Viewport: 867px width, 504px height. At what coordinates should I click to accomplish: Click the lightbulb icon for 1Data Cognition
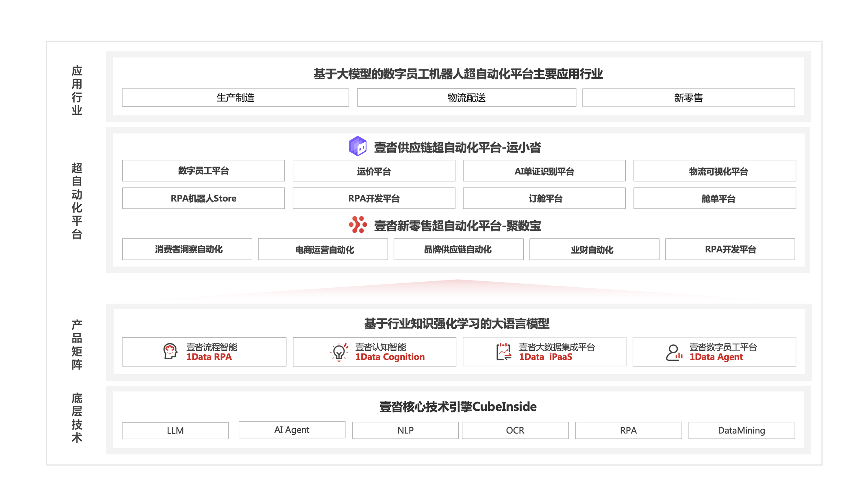339,352
